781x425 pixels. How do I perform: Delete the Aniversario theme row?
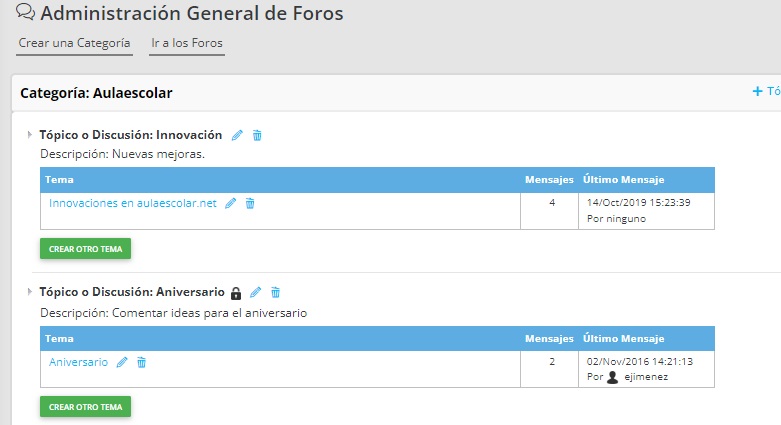pyautogui.click(x=141, y=362)
